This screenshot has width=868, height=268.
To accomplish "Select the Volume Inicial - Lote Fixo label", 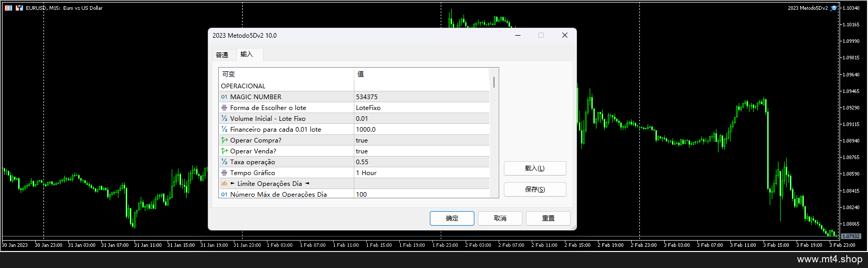I will point(267,118).
